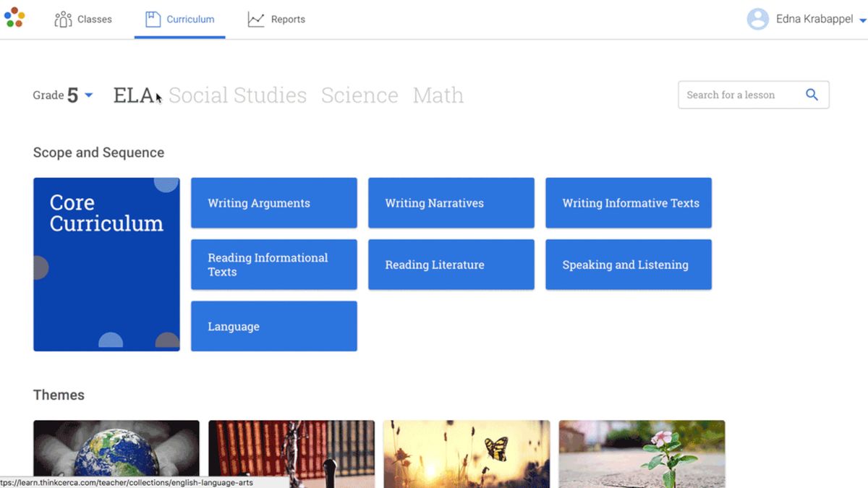Open the Language collection
This screenshot has height=488, width=868.
[274, 326]
